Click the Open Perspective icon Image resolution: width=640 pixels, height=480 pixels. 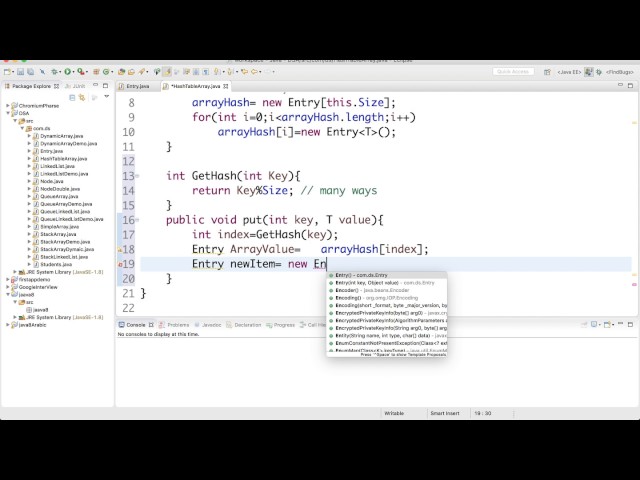[x=547, y=72]
